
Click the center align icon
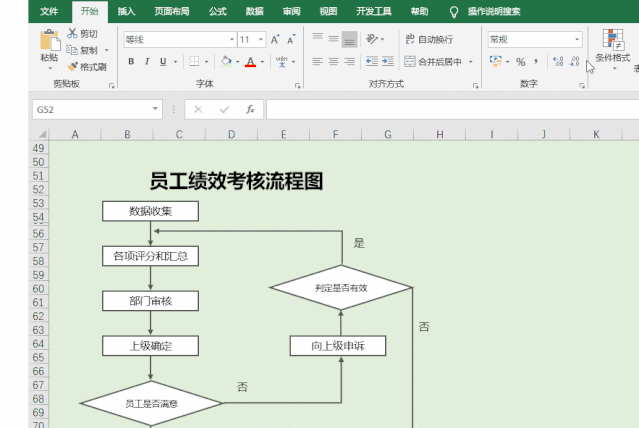point(333,62)
